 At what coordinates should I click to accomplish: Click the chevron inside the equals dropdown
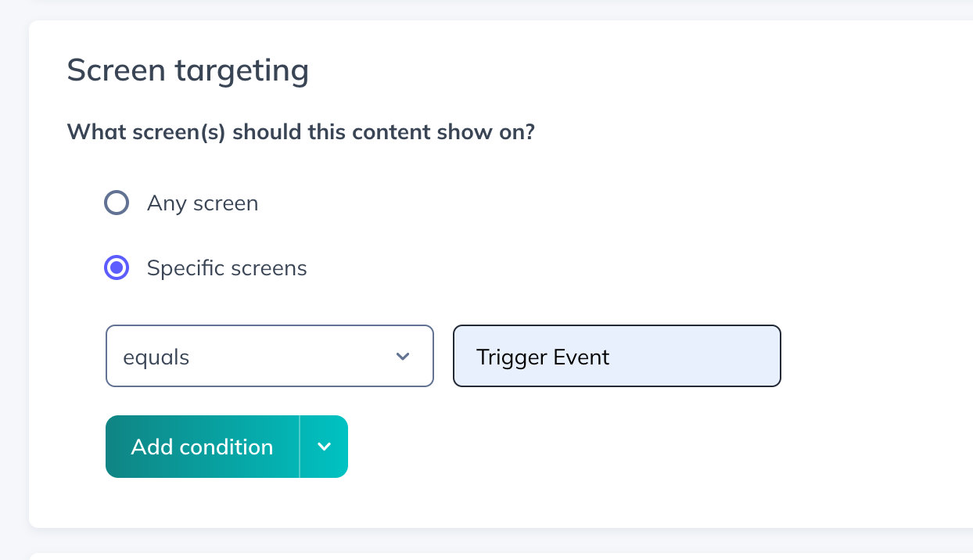[x=403, y=357]
